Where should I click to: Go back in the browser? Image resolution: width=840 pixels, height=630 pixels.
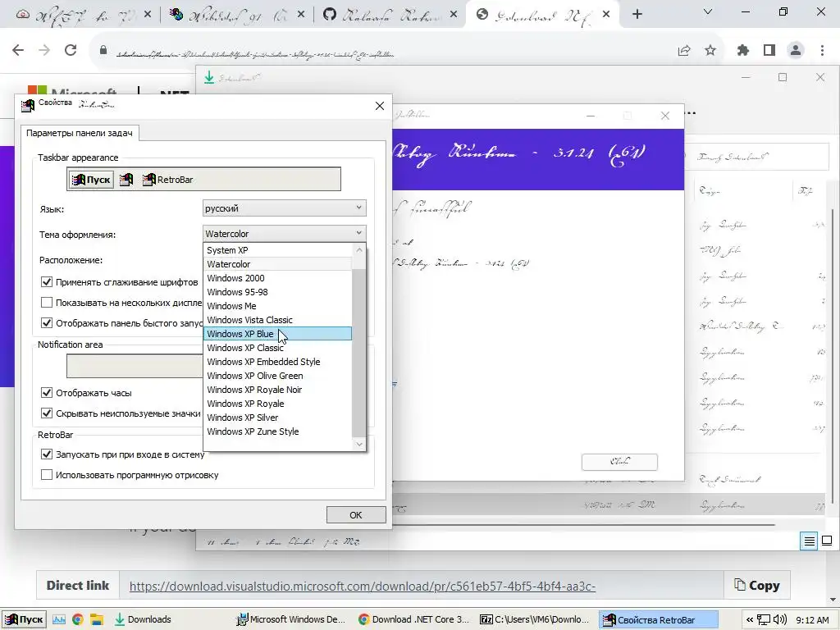[18, 50]
